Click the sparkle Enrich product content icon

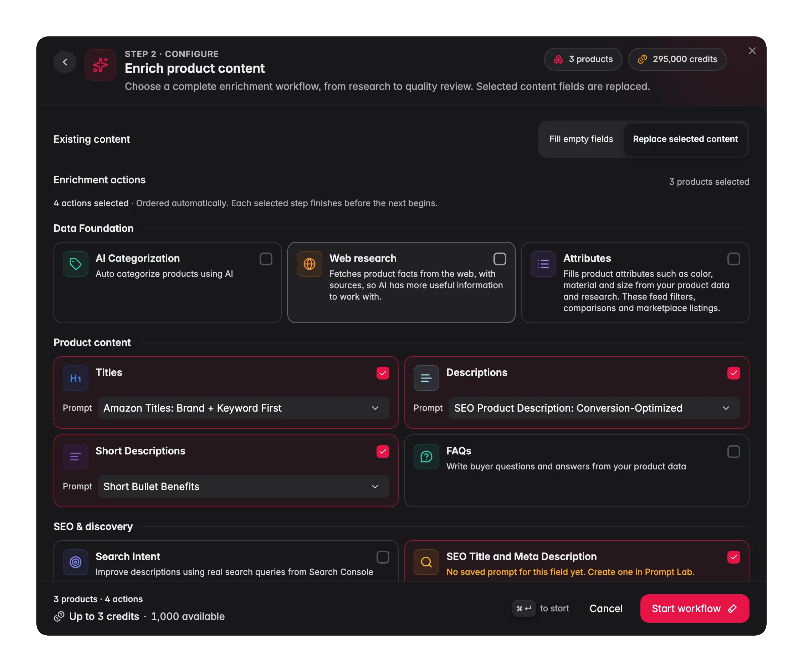(101, 65)
